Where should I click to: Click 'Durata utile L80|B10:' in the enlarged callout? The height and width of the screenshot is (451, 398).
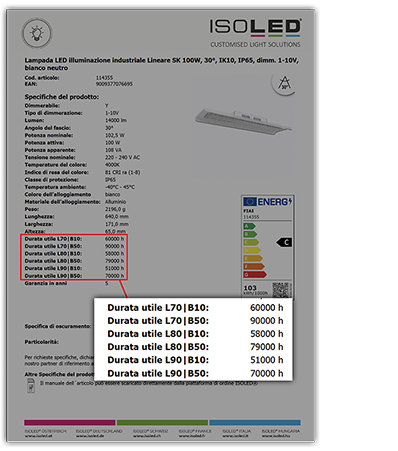158,334
